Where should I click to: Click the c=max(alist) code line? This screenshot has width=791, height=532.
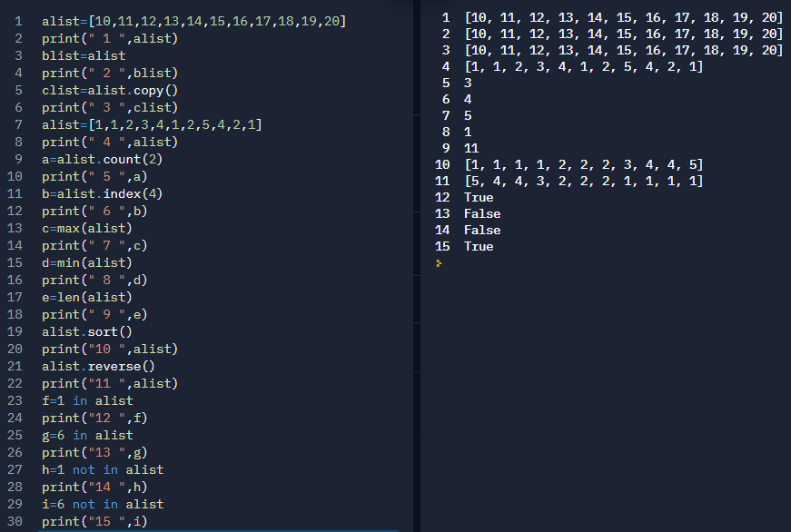click(x=87, y=229)
